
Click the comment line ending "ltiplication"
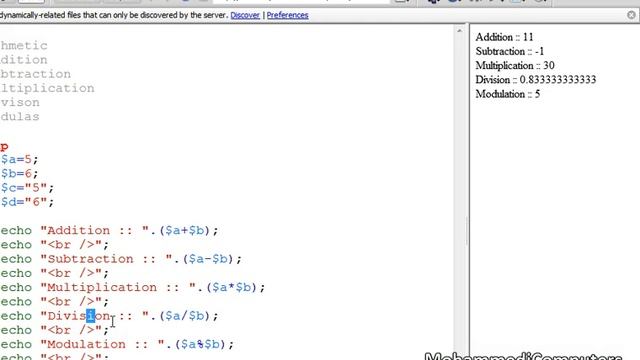pos(47,88)
